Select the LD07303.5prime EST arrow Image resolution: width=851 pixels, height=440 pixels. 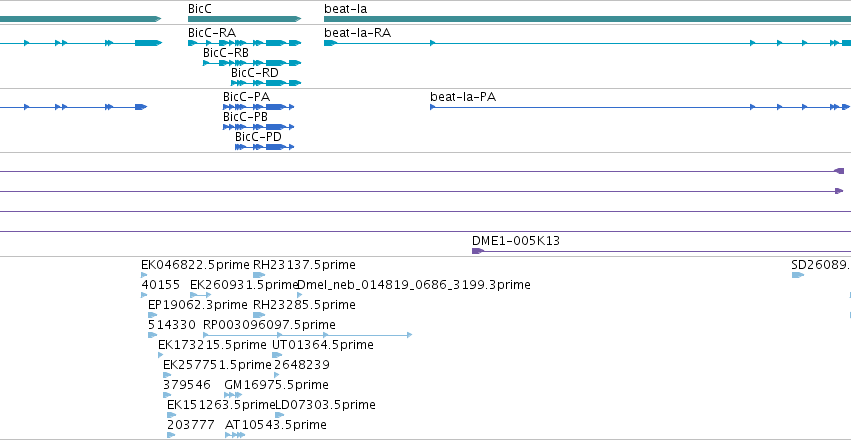pos(280,415)
